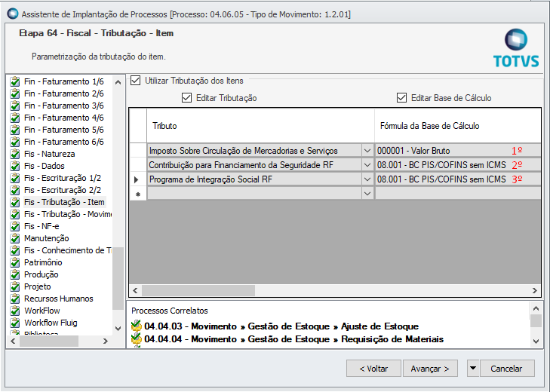Image resolution: width=550 pixels, height=392 pixels.
Task: Click the grid scroll left arrow
Action: point(135,290)
